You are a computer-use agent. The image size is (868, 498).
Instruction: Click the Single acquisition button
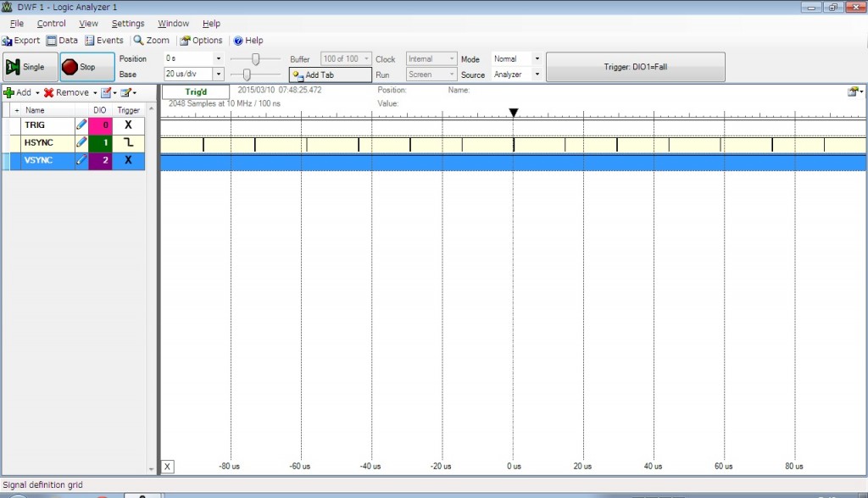tap(30, 67)
